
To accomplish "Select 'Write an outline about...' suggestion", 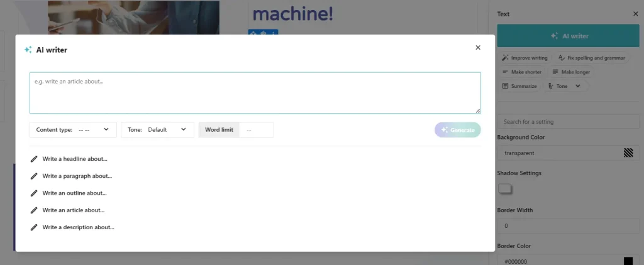I will pyautogui.click(x=74, y=193).
